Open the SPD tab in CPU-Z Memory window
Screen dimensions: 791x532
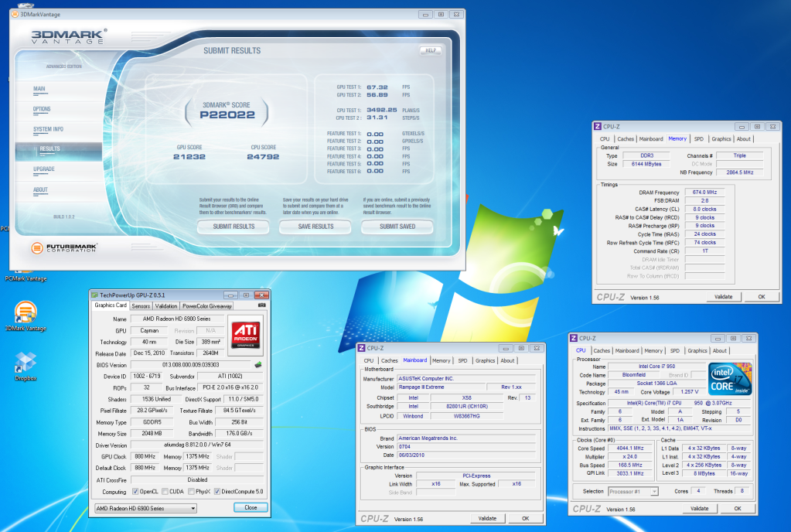699,139
